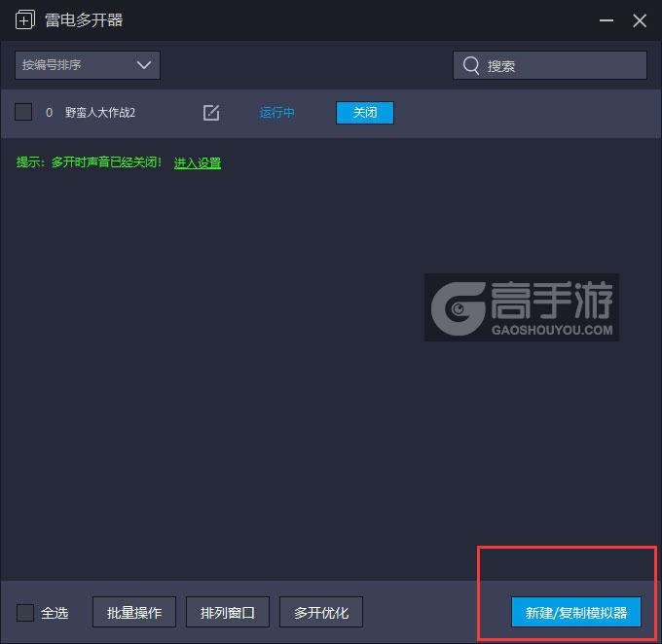The height and width of the screenshot is (644, 662).
Task: Open the 批量操作 batch operations button
Action: click(x=134, y=612)
